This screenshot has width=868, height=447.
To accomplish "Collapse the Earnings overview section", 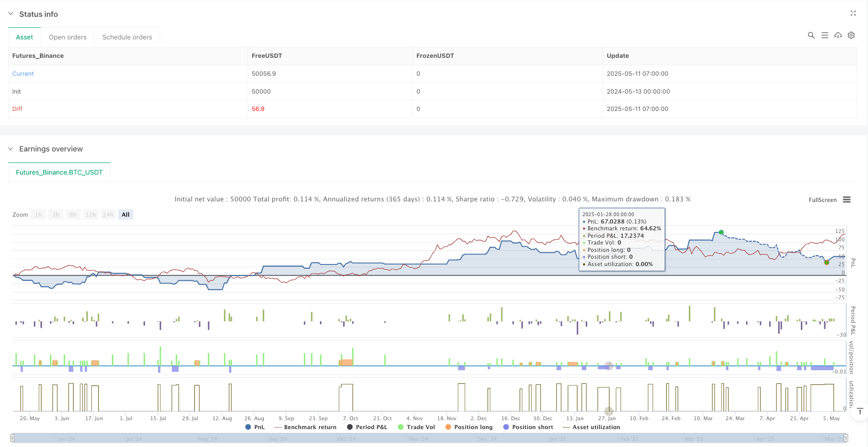I will [11, 149].
